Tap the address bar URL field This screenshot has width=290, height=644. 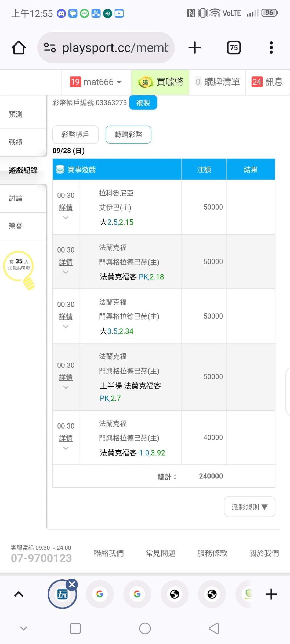tap(115, 48)
